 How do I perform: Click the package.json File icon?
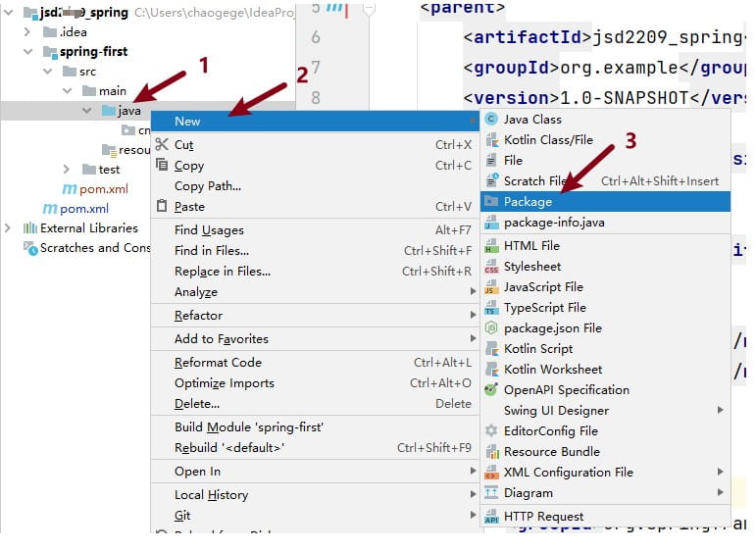click(491, 328)
